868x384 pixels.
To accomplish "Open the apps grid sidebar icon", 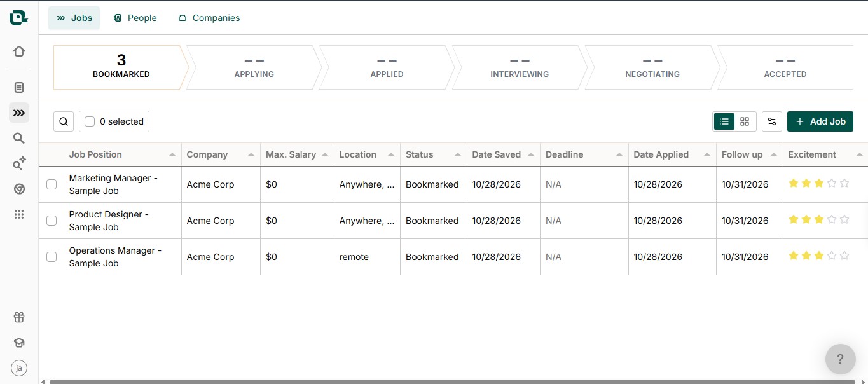I will [x=19, y=214].
